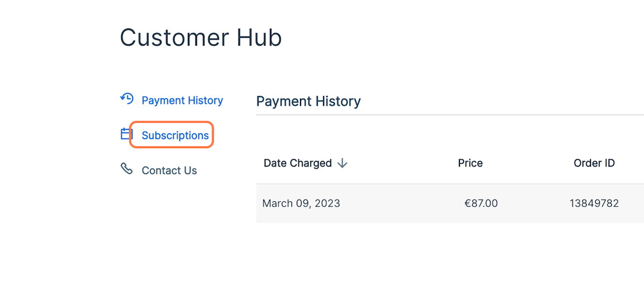Click the Date Charged sort arrow
Viewport: 644px width, 307px height.
click(x=342, y=163)
